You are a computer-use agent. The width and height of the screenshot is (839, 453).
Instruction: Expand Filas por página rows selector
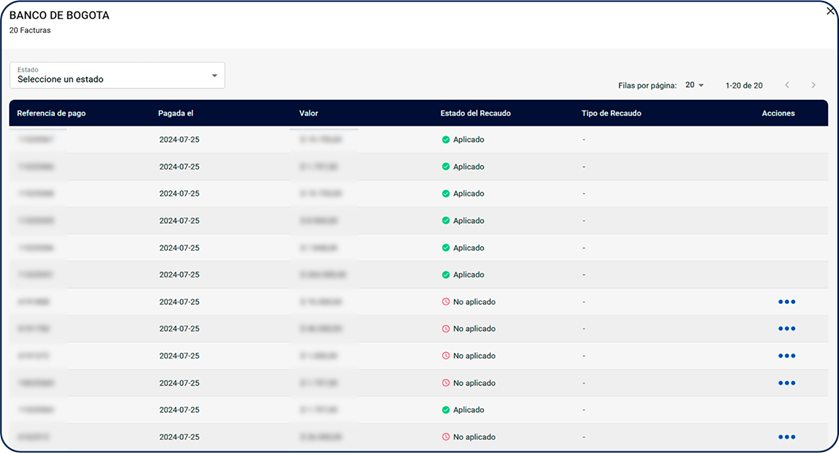click(695, 86)
